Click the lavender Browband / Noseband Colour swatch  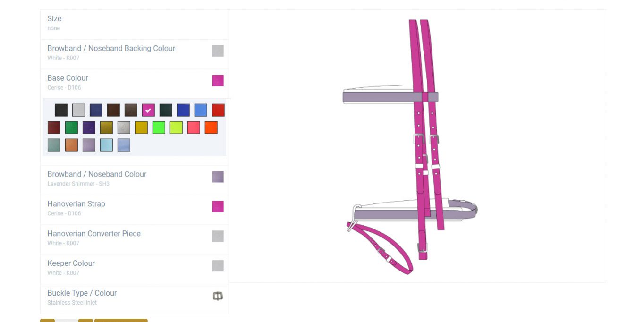(x=218, y=177)
